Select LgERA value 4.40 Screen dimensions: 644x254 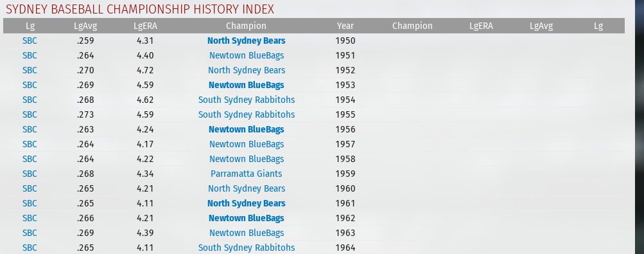pyautogui.click(x=145, y=55)
